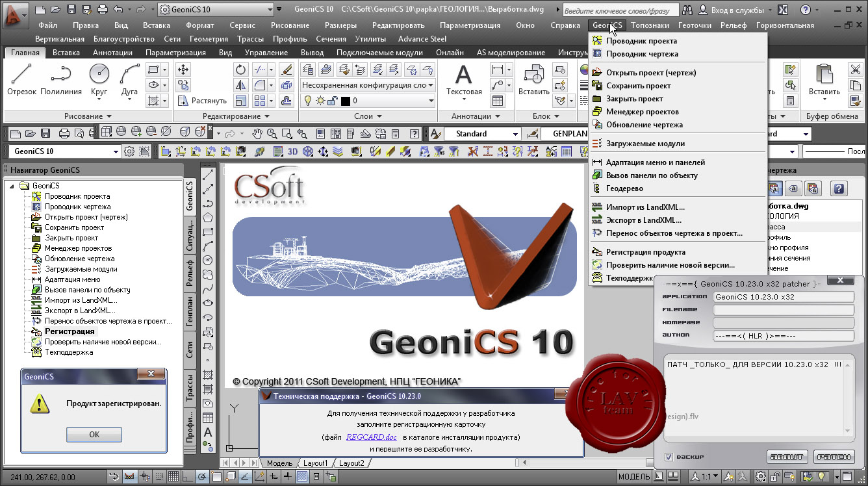Click the 3D icon in GeoniCS toolbar

click(x=293, y=151)
